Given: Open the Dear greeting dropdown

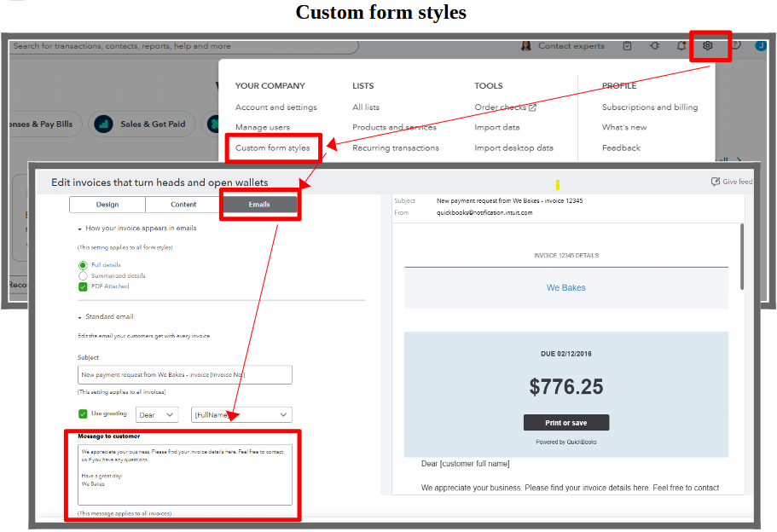Looking at the screenshot, I should point(157,415).
